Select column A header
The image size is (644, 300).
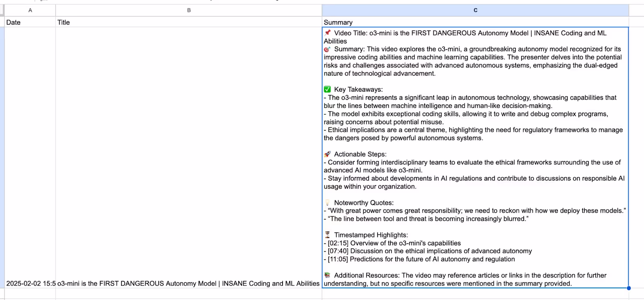[30, 10]
